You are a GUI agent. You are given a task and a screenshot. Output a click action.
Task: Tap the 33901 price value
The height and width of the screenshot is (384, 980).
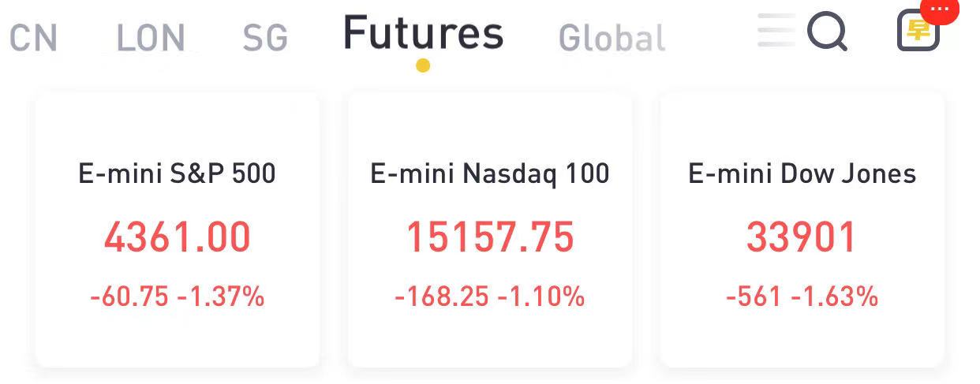click(x=802, y=237)
